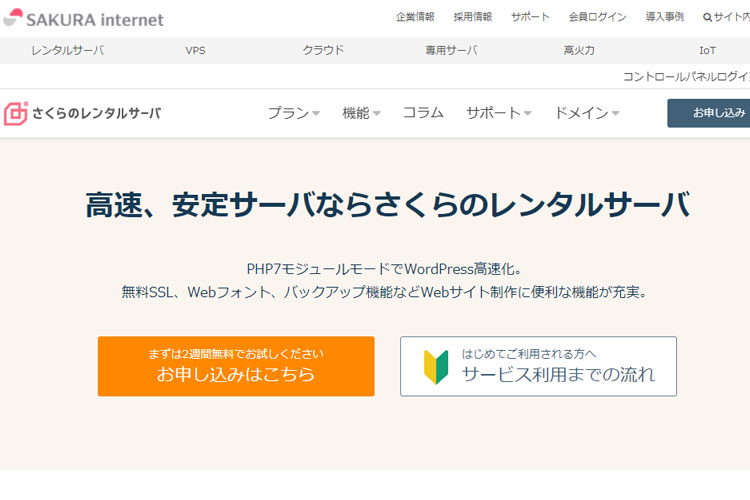Expand the プラン dropdown menu
Image resolution: width=750 pixels, height=500 pixels.
(x=293, y=113)
